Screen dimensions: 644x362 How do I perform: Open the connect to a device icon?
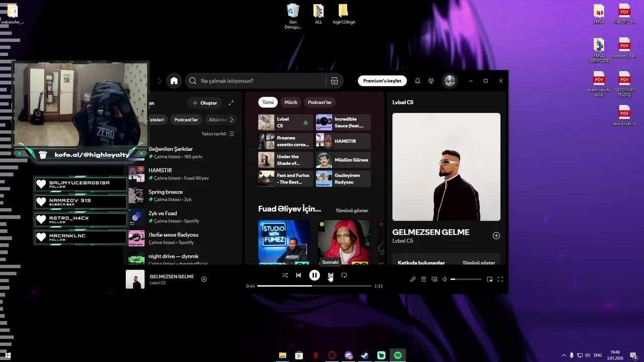(434, 279)
